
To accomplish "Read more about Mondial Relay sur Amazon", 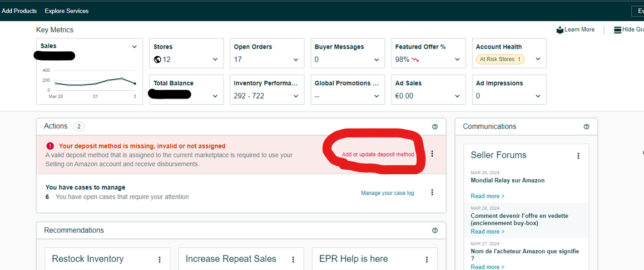I will coord(488,196).
